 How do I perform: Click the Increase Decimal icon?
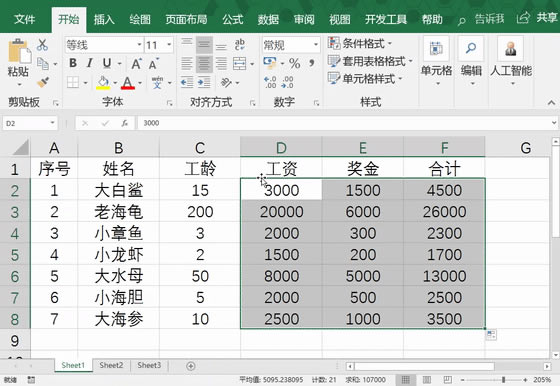[270, 82]
